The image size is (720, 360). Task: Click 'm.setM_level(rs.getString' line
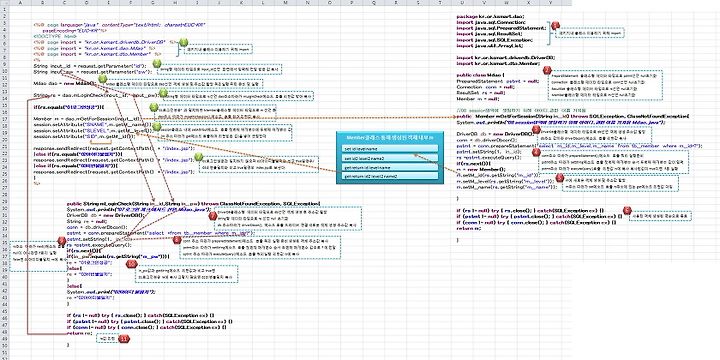click(505, 181)
